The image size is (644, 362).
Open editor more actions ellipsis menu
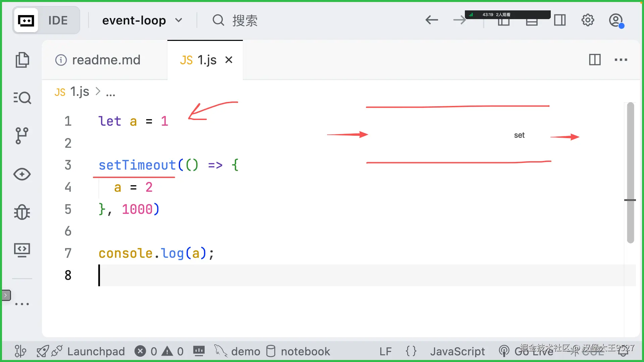pyautogui.click(x=621, y=60)
